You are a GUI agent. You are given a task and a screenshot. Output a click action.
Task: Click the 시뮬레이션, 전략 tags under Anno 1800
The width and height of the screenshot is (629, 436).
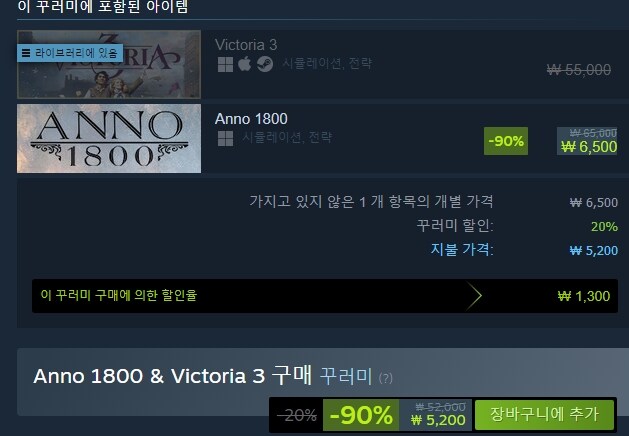tap(287, 138)
